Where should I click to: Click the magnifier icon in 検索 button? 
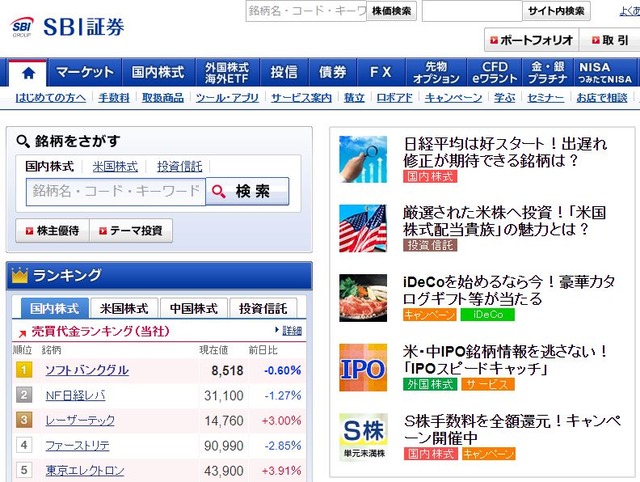(x=219, y=191)
